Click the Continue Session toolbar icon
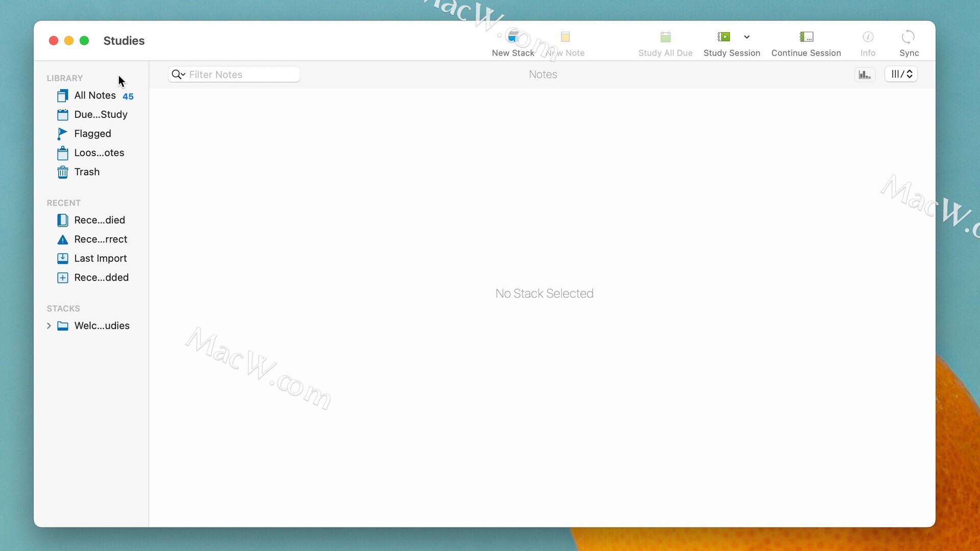Image resolution: width=980 pixels, height=551 pixels. pos(806,37)
